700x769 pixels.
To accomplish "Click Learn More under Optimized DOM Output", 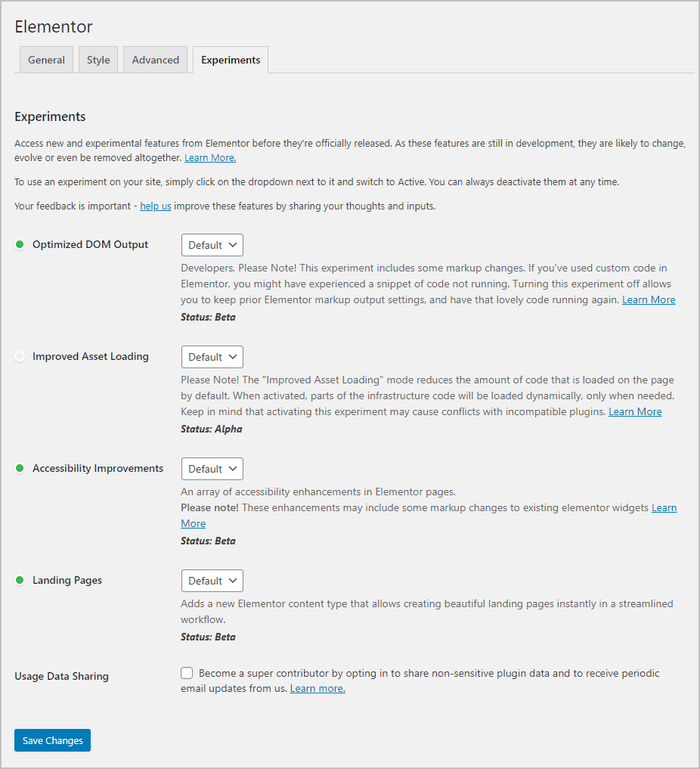I will pos(649,299).
